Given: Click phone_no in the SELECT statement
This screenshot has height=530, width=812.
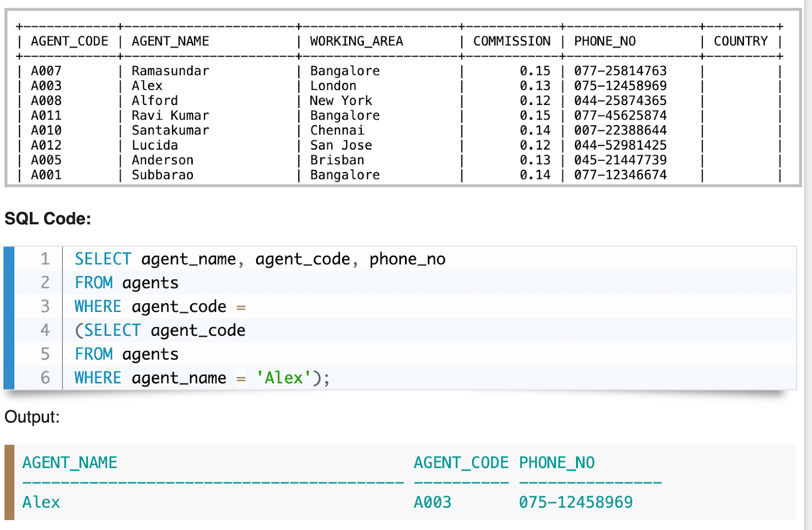Looking at the screenshot, I should point(407,259).
